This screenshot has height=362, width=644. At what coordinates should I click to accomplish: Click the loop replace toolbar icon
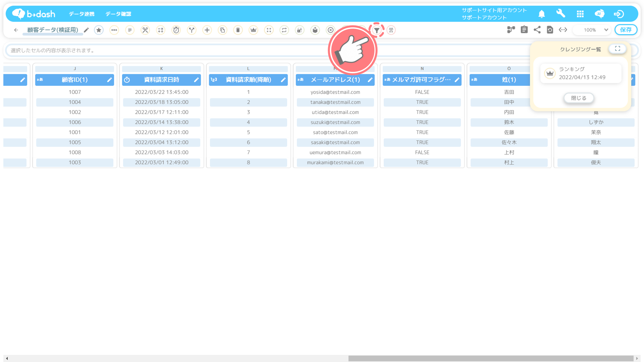284,30
